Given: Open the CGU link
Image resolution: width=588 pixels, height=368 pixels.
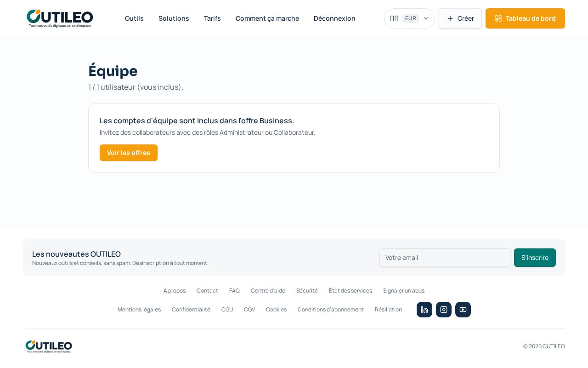Looking at the screenshot, I should tap(227, 310).
